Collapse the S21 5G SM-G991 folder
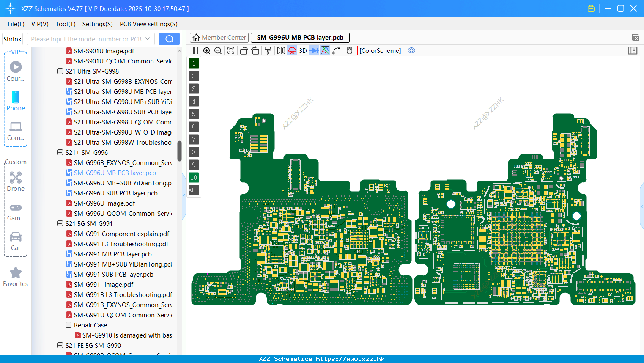The width and height of the screenshot is (644, 363). [60, 223]
